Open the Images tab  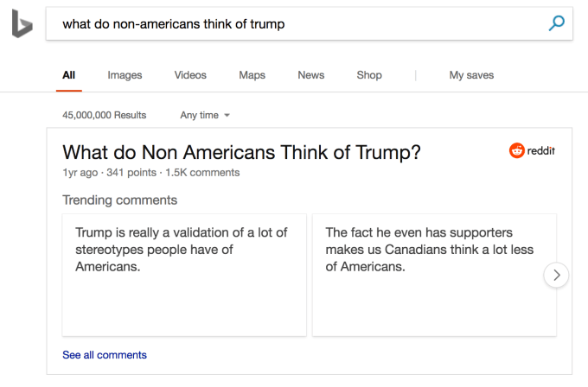125,75
